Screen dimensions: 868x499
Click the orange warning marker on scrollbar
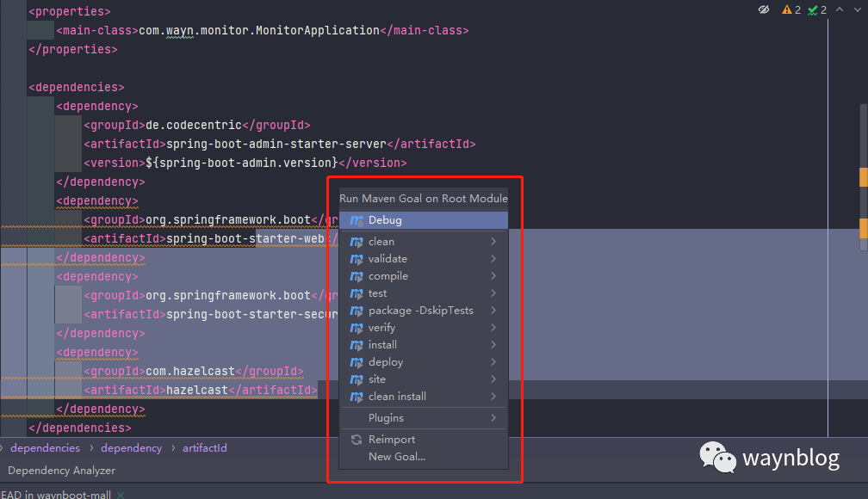click(x=863, y=177)
